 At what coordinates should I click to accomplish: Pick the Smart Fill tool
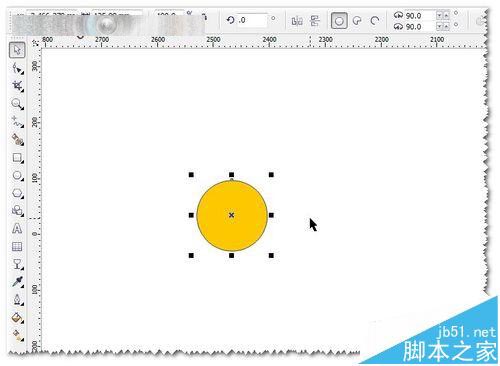point(17,139)
